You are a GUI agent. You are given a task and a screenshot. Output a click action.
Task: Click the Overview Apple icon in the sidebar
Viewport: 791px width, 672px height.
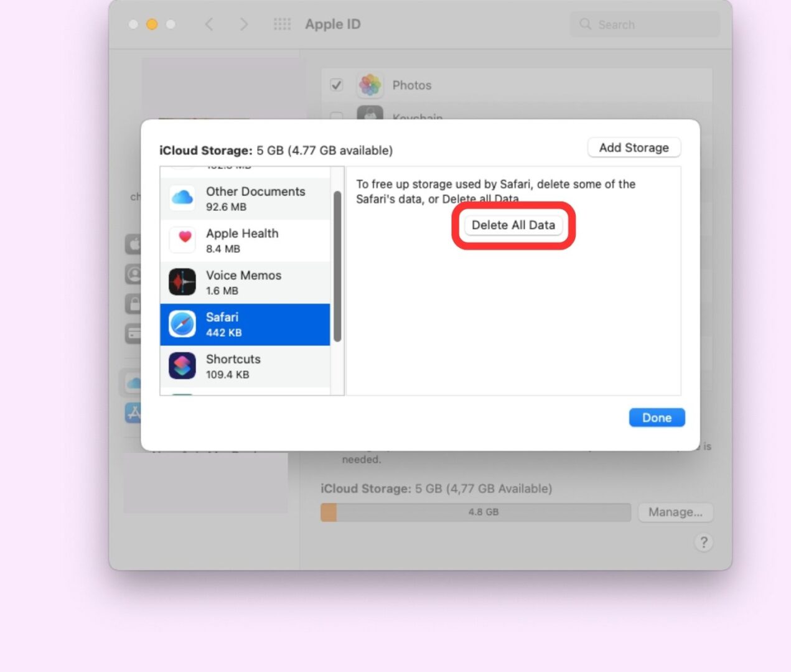133,244
